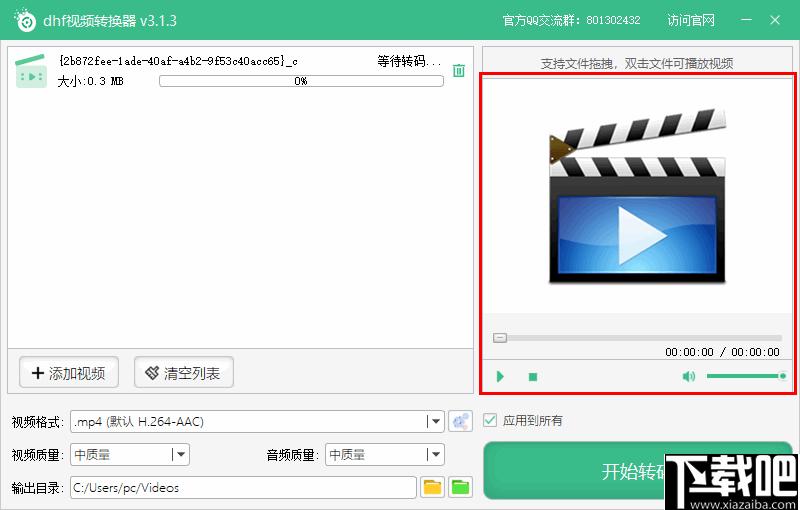The image size is (800, 510).
Task: Expand the 视频质量 dropdown
Action: pos(181,454)
